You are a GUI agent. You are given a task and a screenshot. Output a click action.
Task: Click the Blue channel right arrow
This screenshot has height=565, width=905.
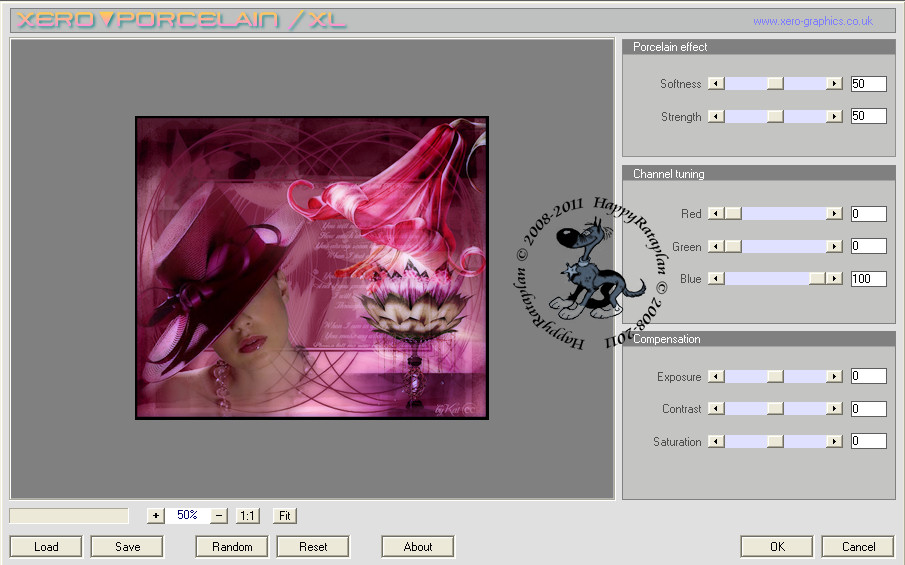pyautogui.click(x=834, y=279)
